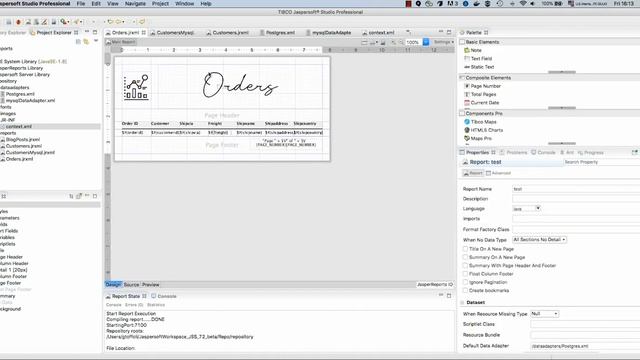The height and width of the screenshot is (360, 640).
Task: Toggle Ignore Pagination checkbox
Action: coord(465,282)
